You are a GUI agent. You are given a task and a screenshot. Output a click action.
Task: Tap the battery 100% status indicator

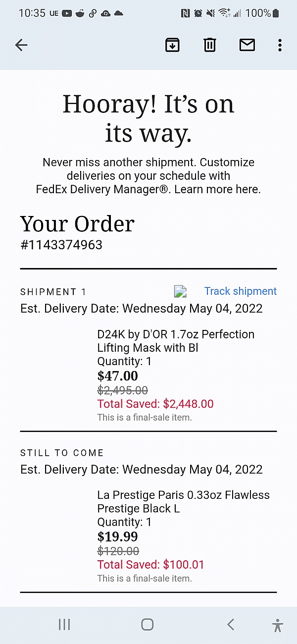click(262, 13)
